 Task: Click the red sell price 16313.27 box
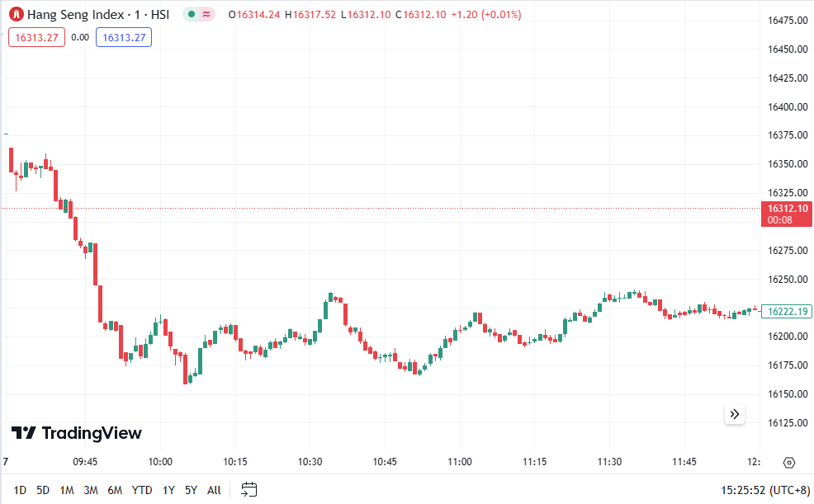point(36,37)
